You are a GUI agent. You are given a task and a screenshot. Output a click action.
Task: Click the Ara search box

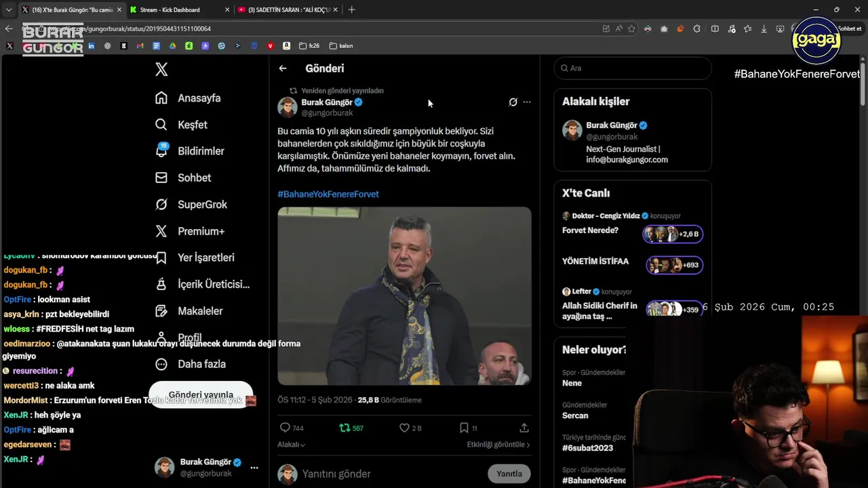point(633,68)
